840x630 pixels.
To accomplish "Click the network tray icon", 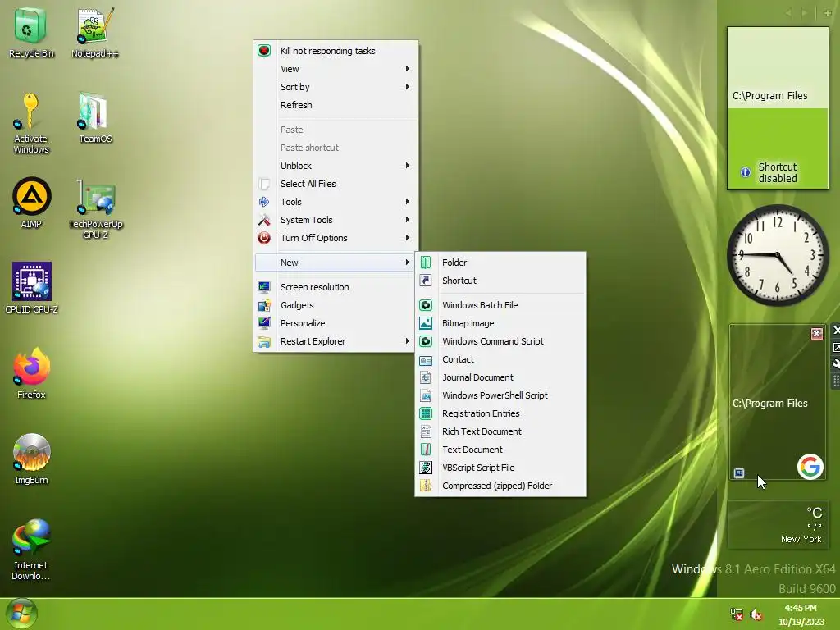I will [737, 614].
